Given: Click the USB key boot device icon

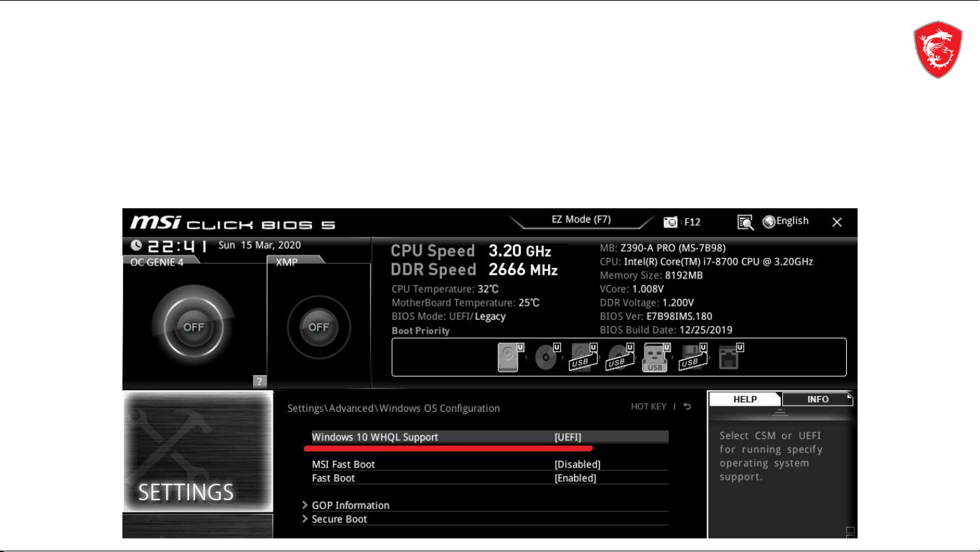Looking at the screenshot, I should (655, 357).
